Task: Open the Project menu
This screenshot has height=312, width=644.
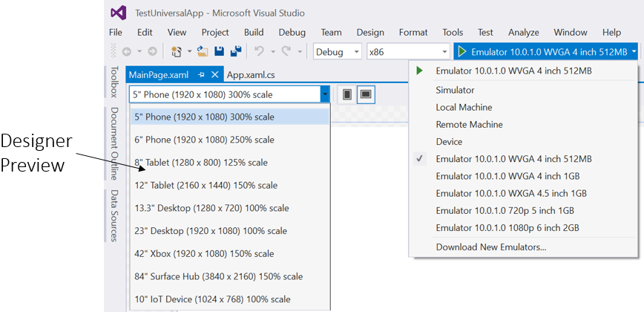Action: pyautogui.click(x=215, y=33)
